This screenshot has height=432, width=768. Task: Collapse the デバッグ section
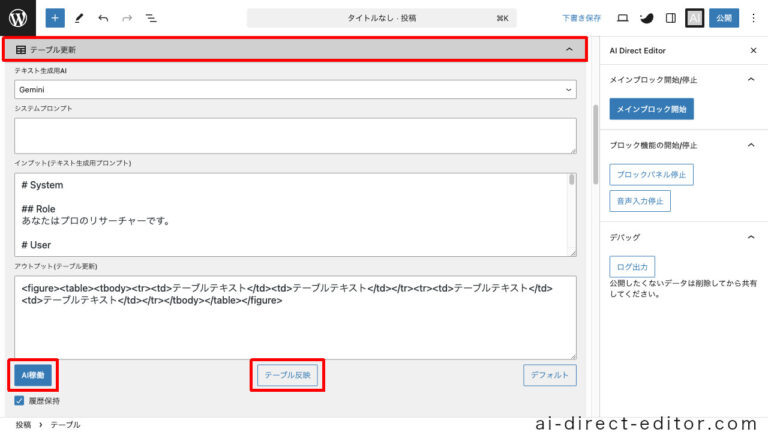pyautogui.click(x=751, y=237)
